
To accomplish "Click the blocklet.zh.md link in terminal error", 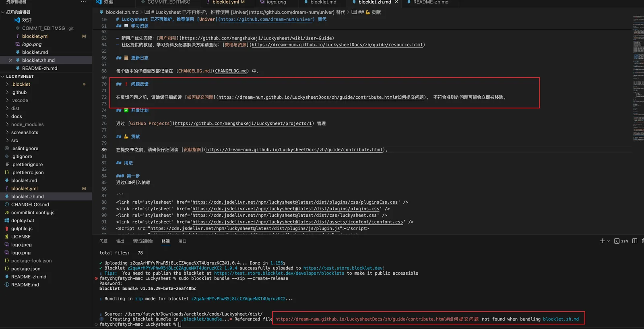I will tap(561, 319).
